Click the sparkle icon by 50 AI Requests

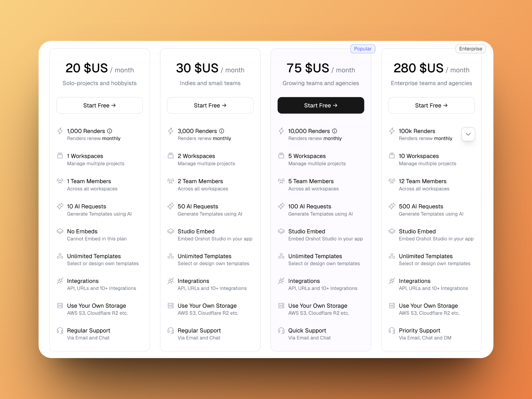(171, 206)
